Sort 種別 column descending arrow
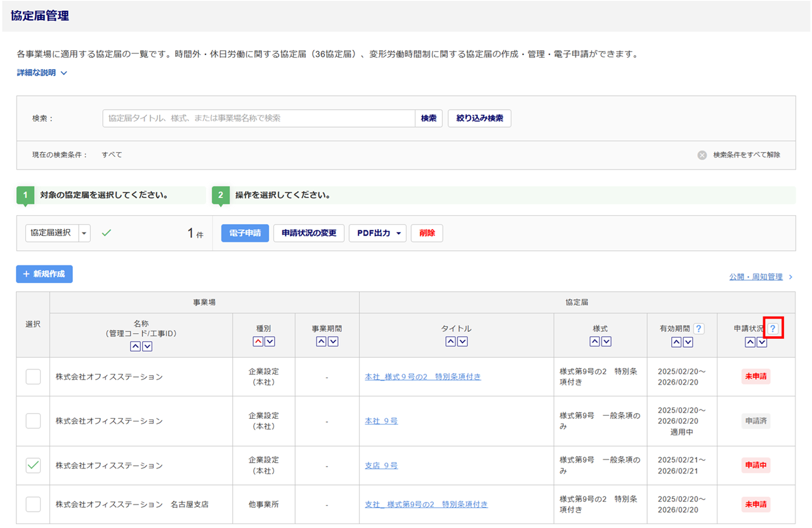Screen dimensions: 812x528 click(x=270, y=341)
